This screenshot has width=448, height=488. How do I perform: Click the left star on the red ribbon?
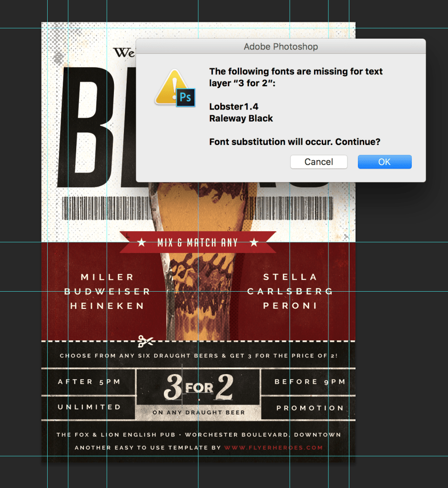142,242
